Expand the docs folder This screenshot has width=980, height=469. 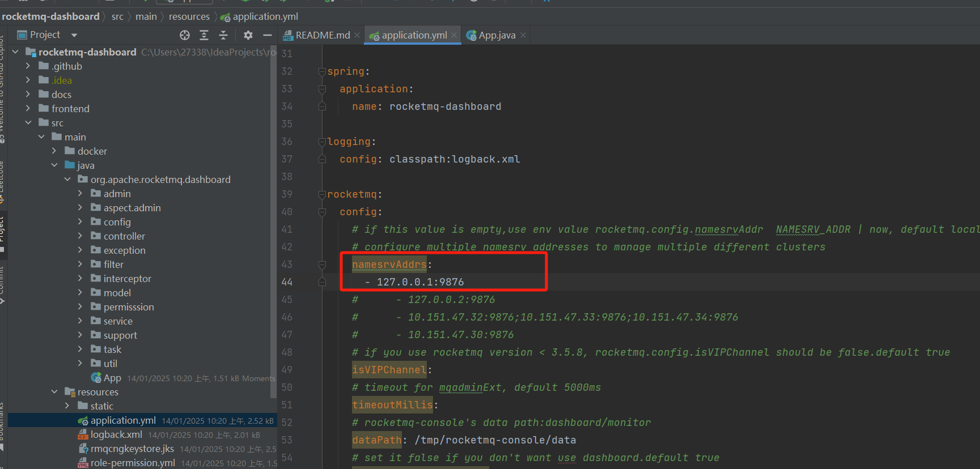click(28, 95)
